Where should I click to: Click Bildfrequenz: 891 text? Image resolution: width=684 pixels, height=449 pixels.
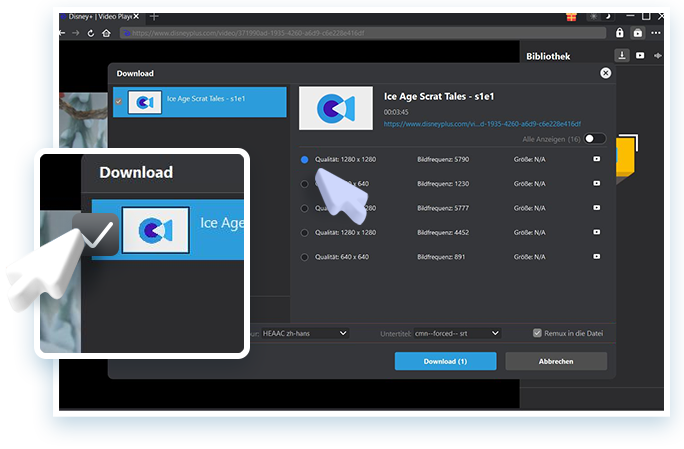(x=441, y=257)
